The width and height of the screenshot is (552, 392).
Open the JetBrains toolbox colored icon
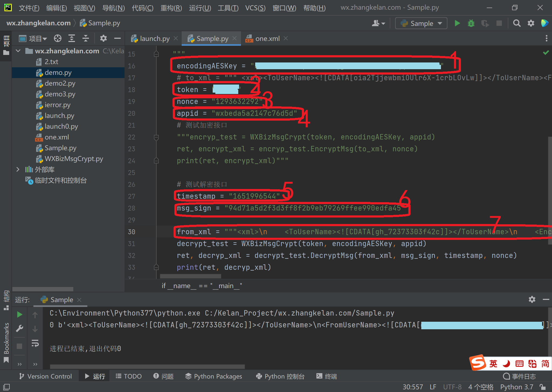point(545,23)
